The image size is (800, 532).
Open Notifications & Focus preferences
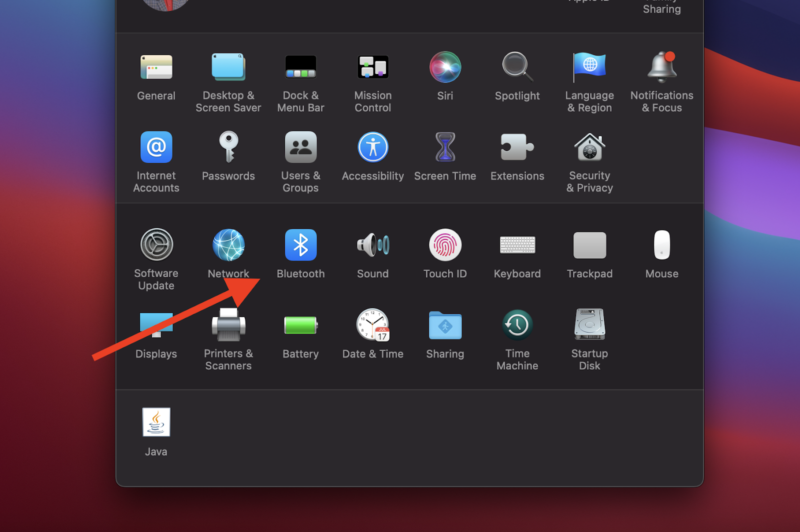pos(662,67)
